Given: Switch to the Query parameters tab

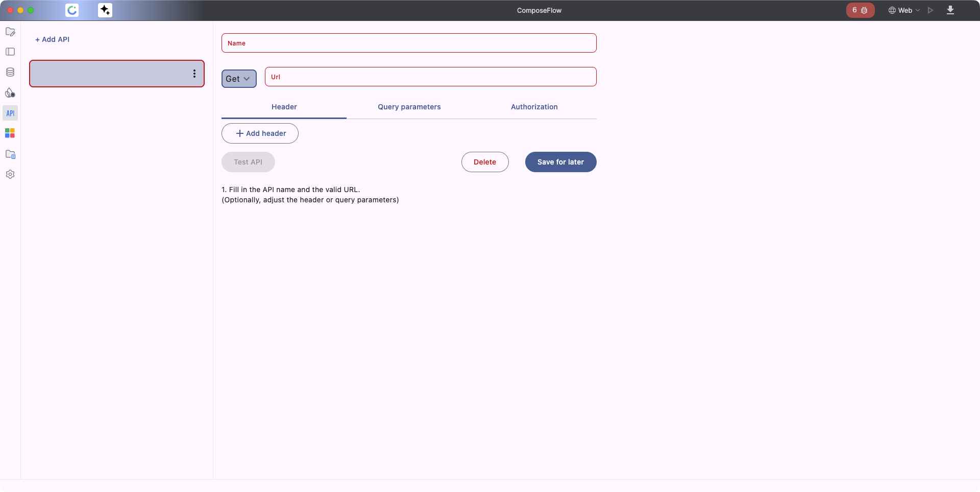Looking at the screenshot, I should click(409, 107).
